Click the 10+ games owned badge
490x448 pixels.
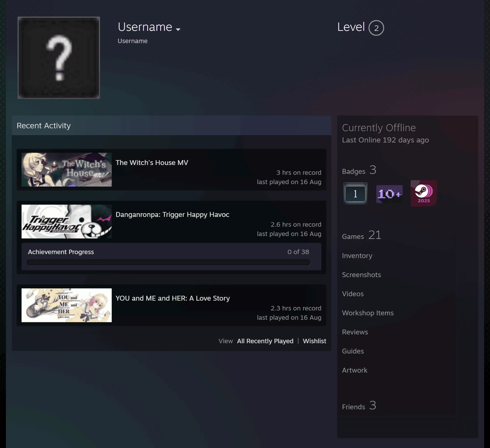pyautogui.click(x=389, y=194)
